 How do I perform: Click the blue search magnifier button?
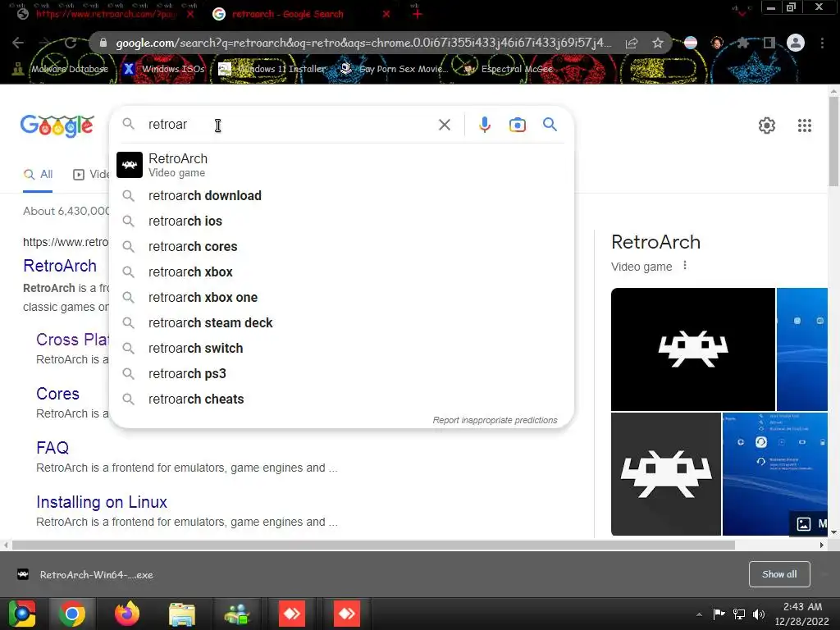point(550,125)
